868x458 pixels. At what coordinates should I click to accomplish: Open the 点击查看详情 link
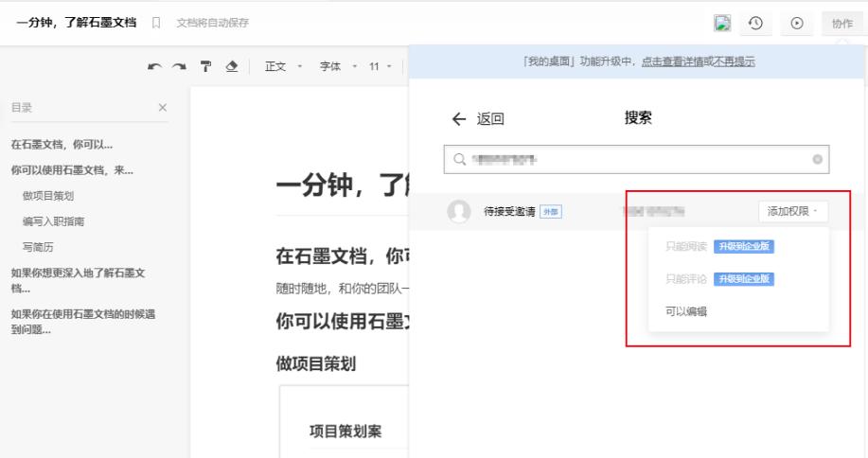(672, 62)
